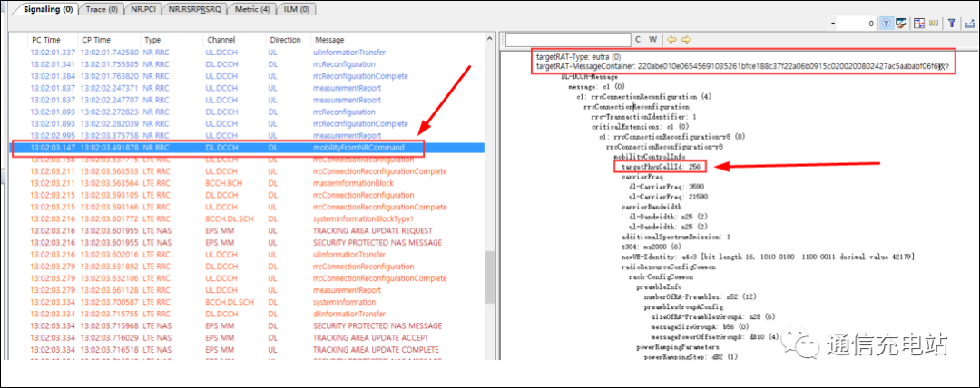Open the filter funnel tool
This screenshot has width=980, height=388.
952,24
